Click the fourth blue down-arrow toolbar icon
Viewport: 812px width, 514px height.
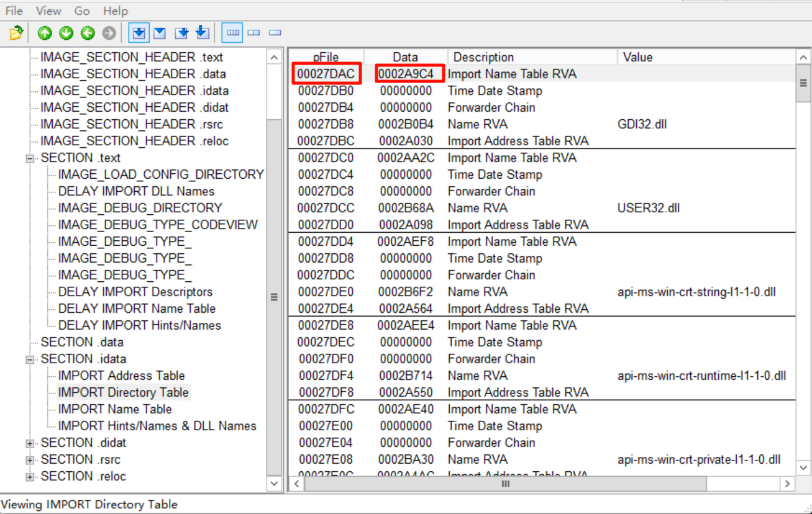[x=202, y=33]
